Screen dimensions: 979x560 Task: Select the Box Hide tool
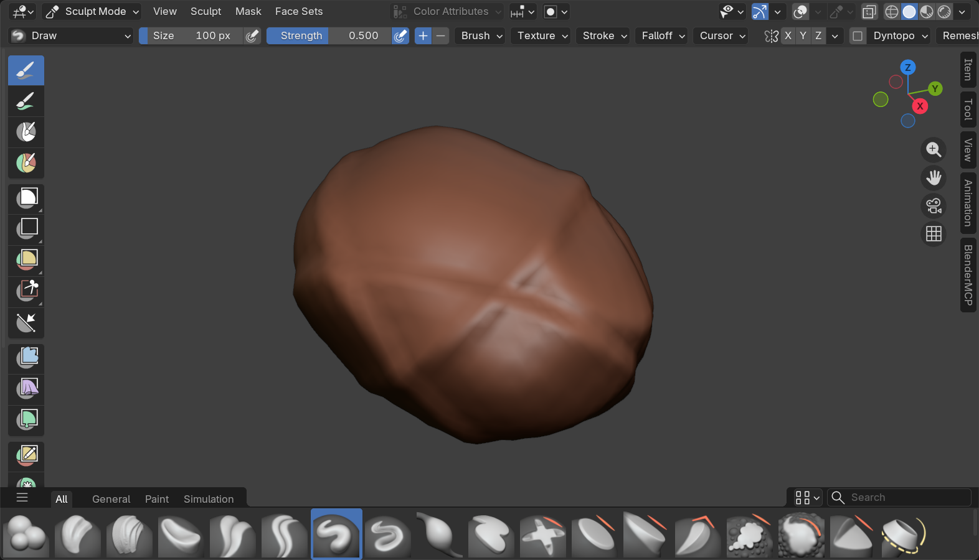(x=26, y=230)
